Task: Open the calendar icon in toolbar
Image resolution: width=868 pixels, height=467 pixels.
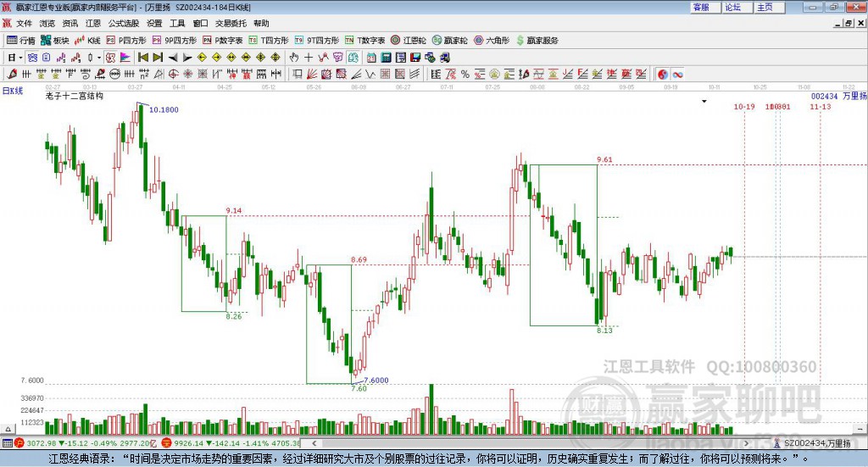Action: pyautogui.click(x=371, y=58)
